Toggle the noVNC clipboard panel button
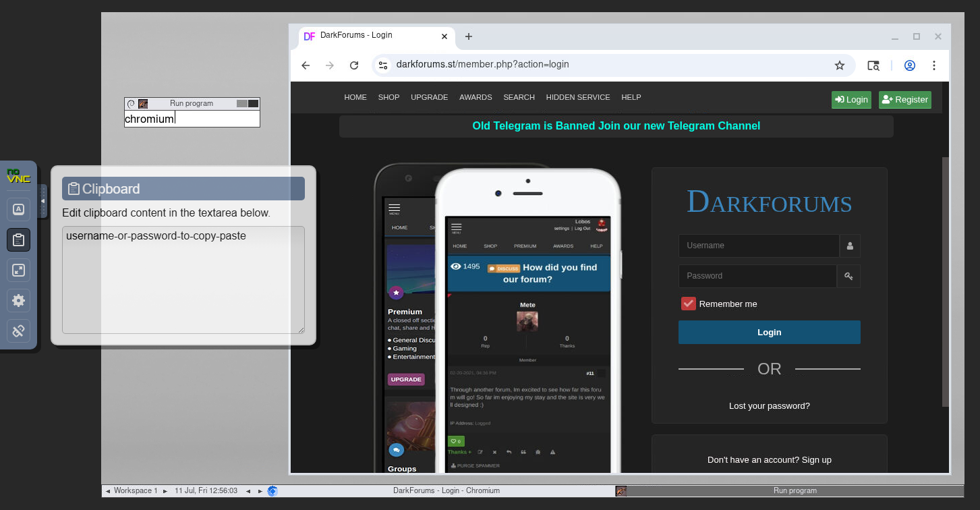The image size is (980, 510). pyautogui.click(x=18, y=239)
